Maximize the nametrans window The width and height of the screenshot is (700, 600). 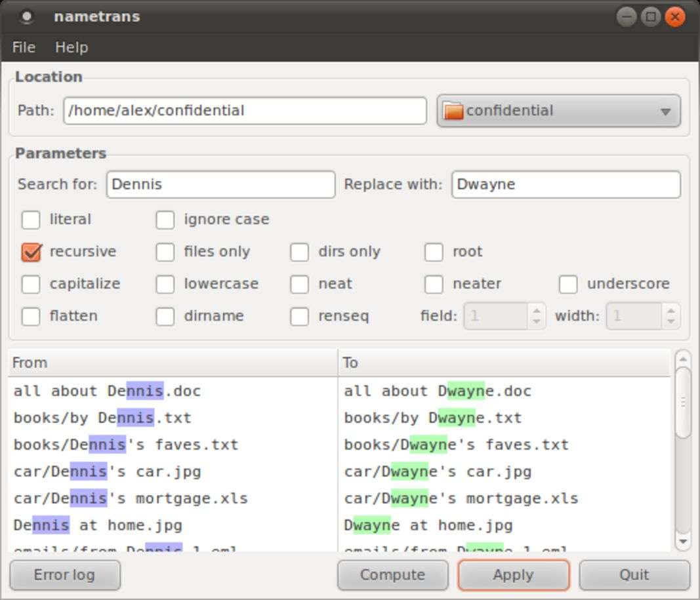click(x=650, y=16)
